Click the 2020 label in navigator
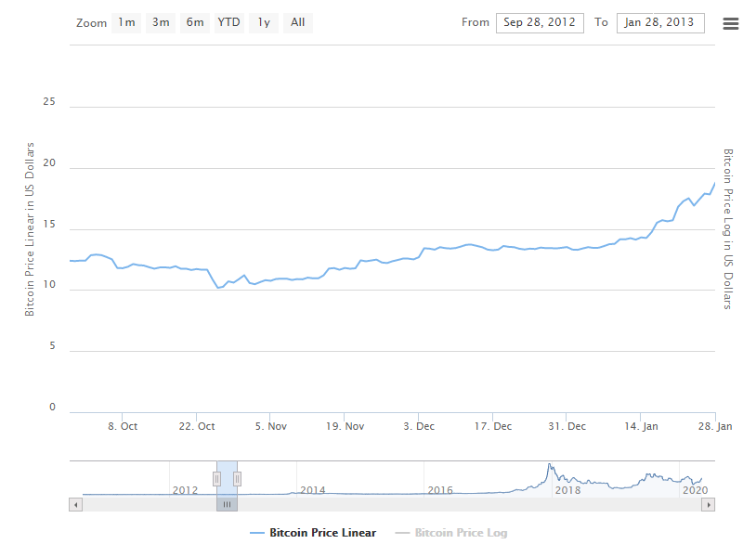 (x=695, y=490)
